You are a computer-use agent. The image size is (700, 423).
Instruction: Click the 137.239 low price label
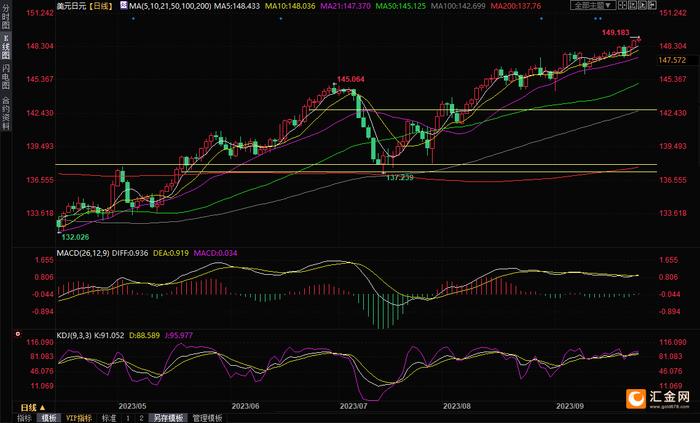coord(400,178)
